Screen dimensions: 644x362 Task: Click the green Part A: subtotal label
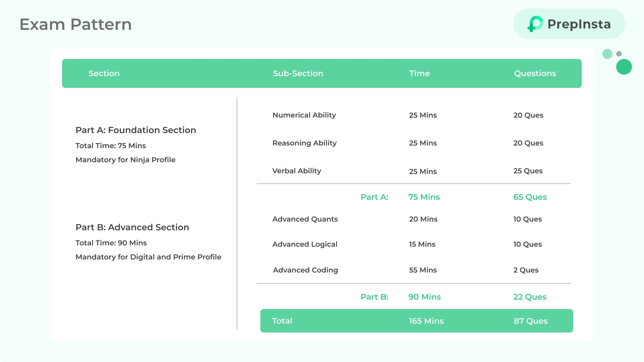pyautogui.click(x=374, y=197)
